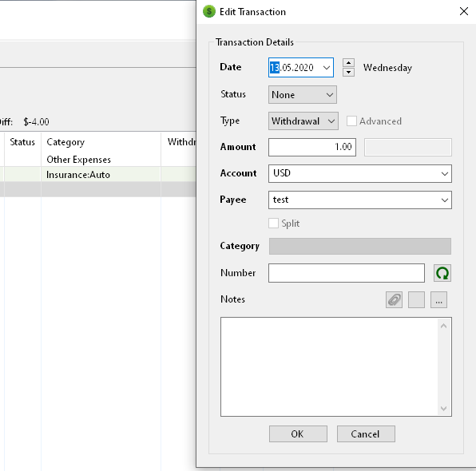Open the Date calendar dropdown arrow
This screenshot has height=471, width=476.
tap(327, 67)
